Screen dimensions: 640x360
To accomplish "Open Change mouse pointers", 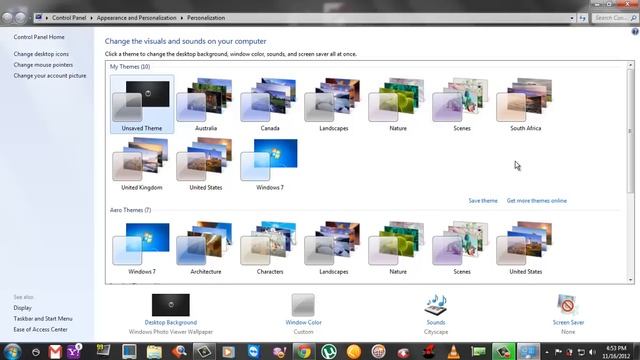I will [43, 65].
